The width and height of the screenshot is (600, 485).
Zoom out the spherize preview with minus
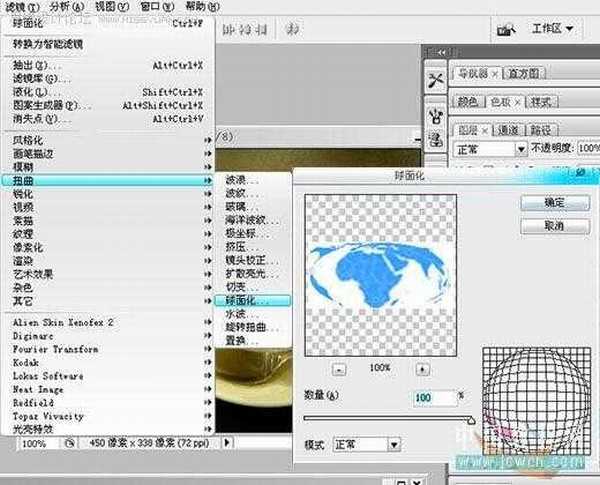click(339, 368)
